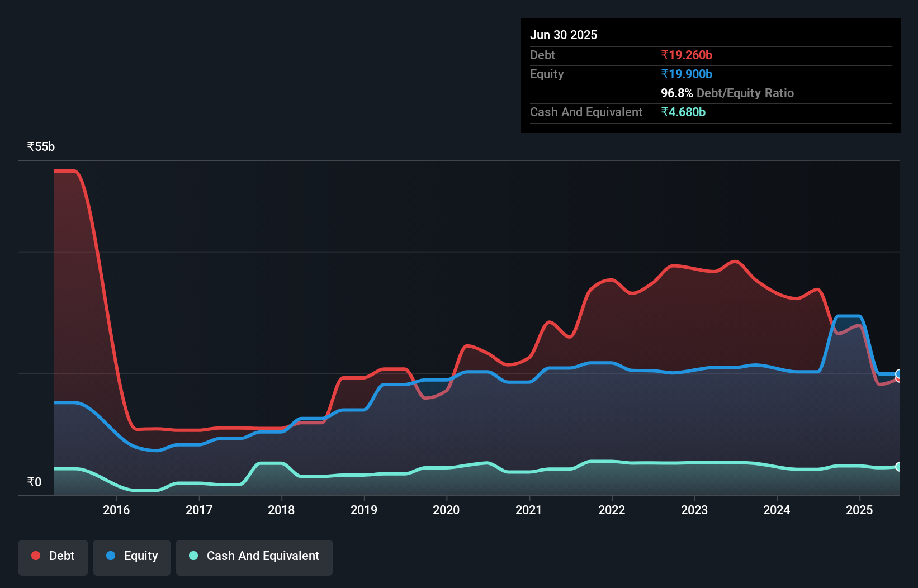Click the rupee symbol beside 19.260b
Viewport: 918px width, 588px height.
665,55
